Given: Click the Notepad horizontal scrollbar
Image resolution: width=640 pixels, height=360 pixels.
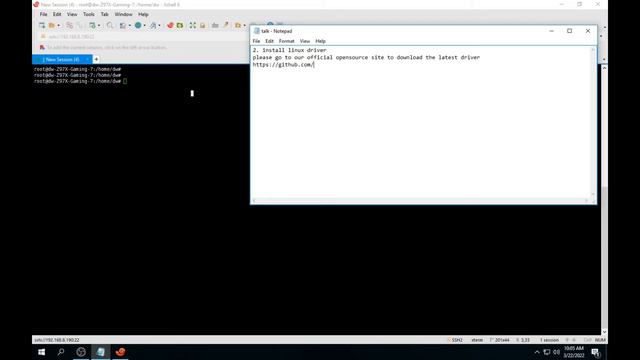Looking at the screenshot, I should tap(420, 200).
